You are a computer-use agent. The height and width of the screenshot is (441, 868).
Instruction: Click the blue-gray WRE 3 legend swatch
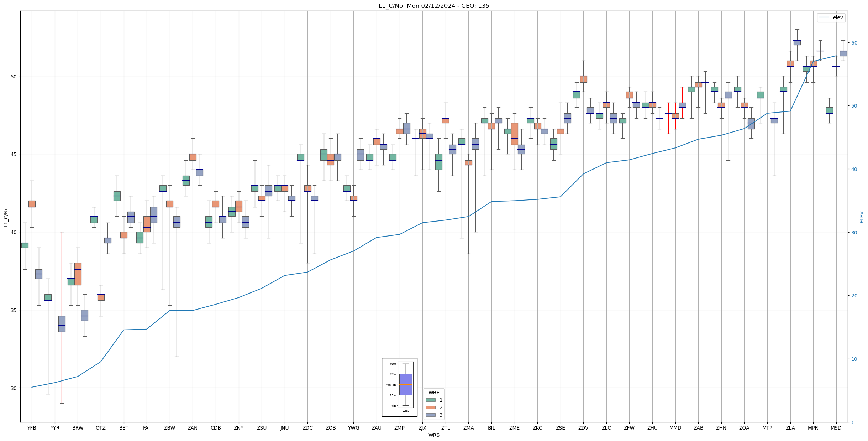pos(430,415)
